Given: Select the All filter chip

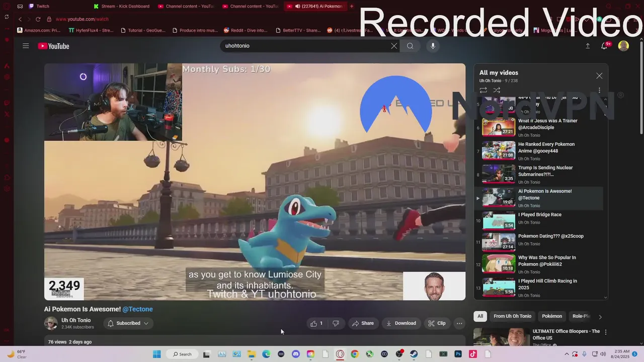Looking at the screenshot, I should tap(480, 316).
